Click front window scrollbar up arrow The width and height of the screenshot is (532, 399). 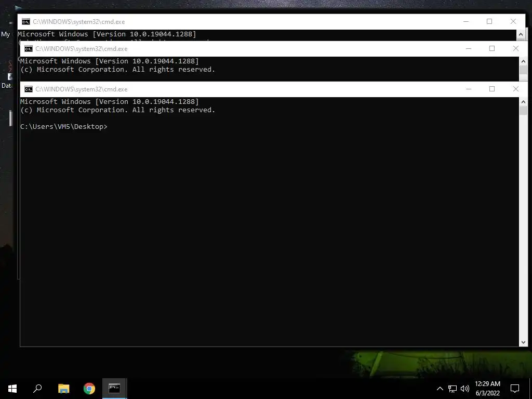(x=523, y=102)
